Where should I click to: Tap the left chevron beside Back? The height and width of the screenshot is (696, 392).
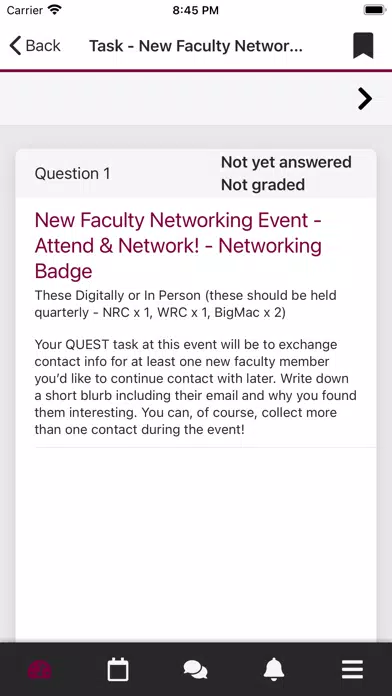pyautogui.click(x=15, y=46)
